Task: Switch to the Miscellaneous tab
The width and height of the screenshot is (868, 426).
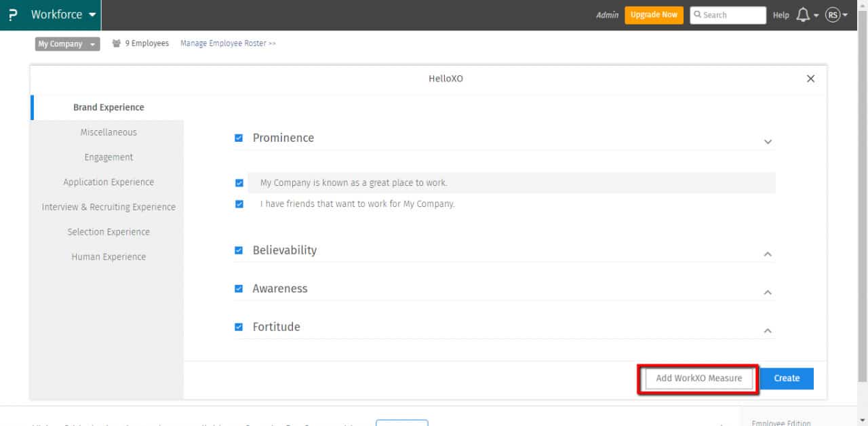Action: pos(108,132)
